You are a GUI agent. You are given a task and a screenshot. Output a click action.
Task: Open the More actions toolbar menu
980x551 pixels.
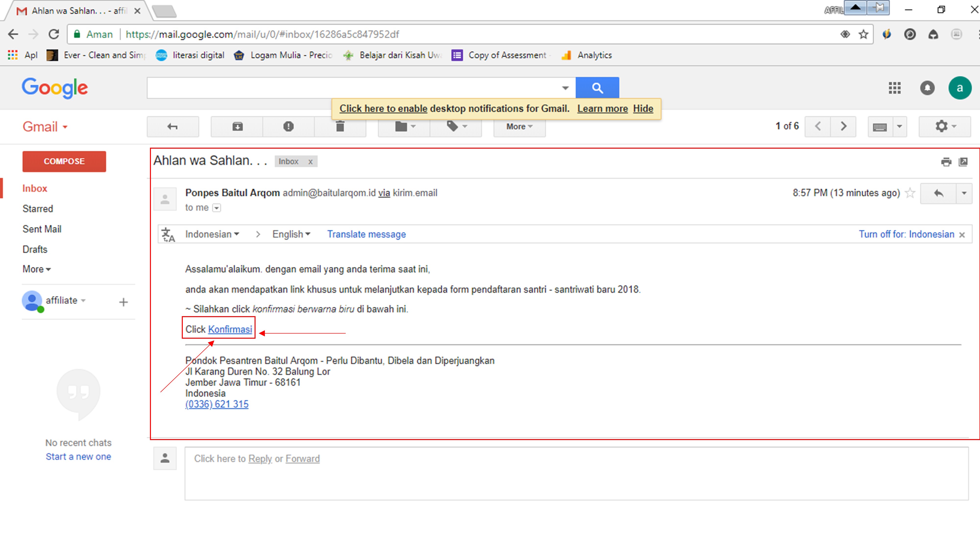(x=519, y=126)
